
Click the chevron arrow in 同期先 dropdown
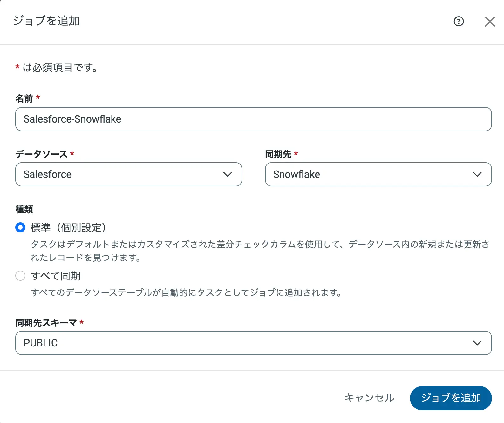(477, 174)
